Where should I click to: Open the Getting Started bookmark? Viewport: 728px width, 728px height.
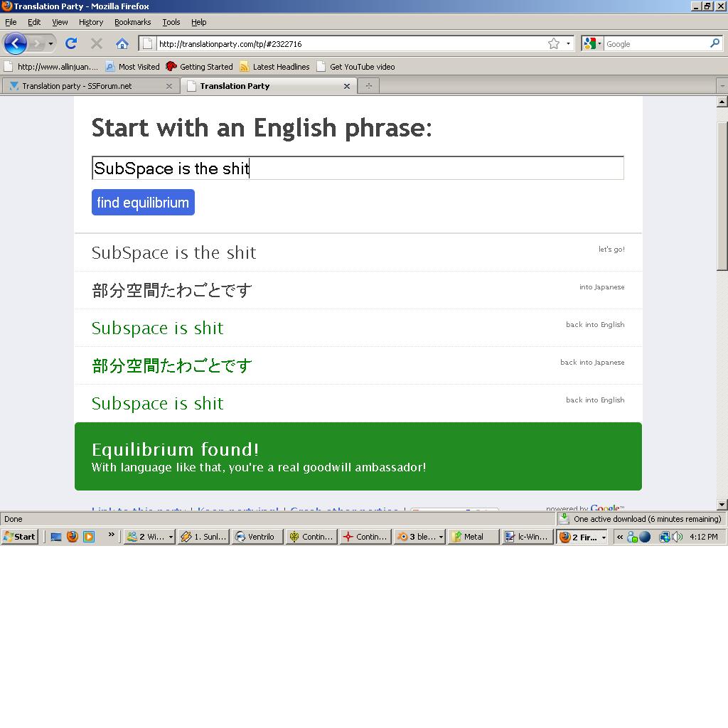pyautogui.click(x=200, y=66)
